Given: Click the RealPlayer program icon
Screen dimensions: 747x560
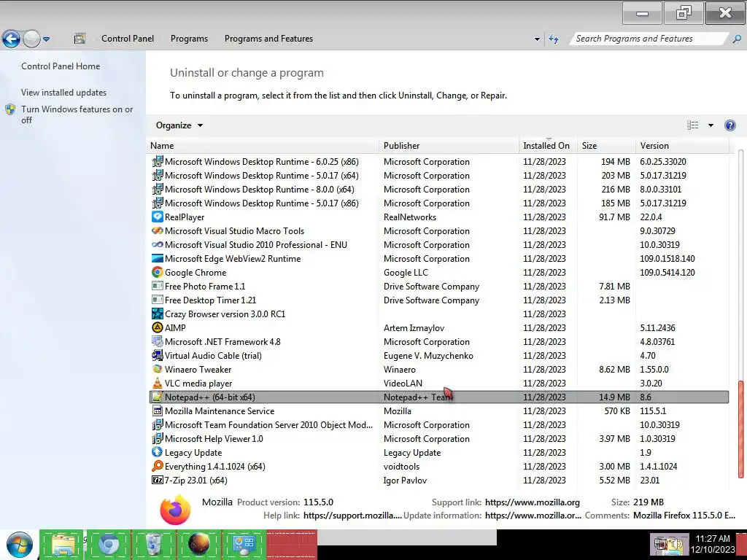Looking at the screenshot, I should [x=158, y=217].
